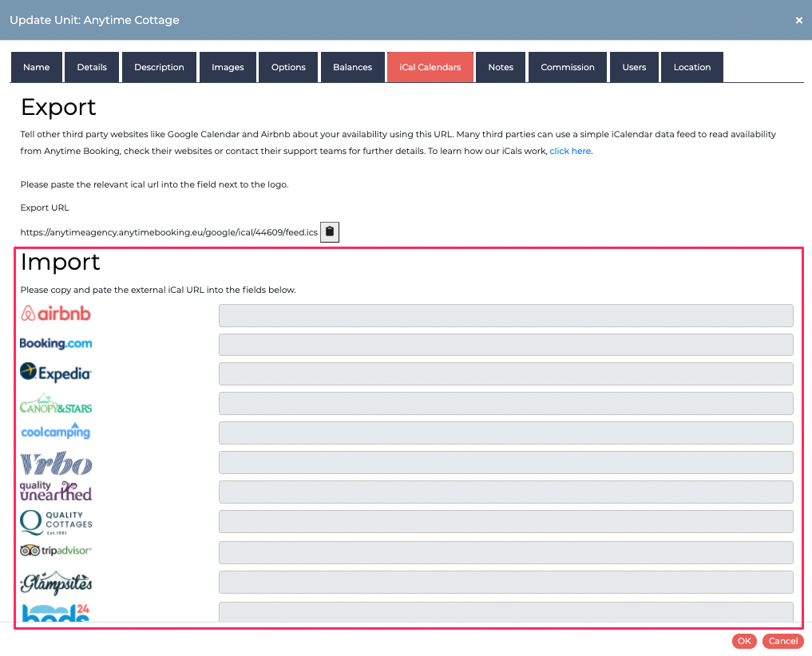This screenshot has height=656, width=812.
Task: Click the Export heading
Action: (58, 107)
